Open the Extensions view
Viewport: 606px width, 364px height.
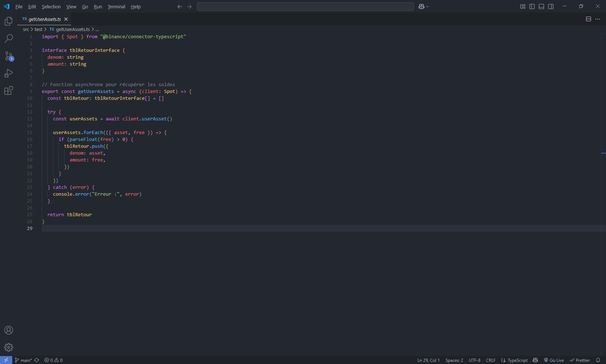tap(9, 90)
